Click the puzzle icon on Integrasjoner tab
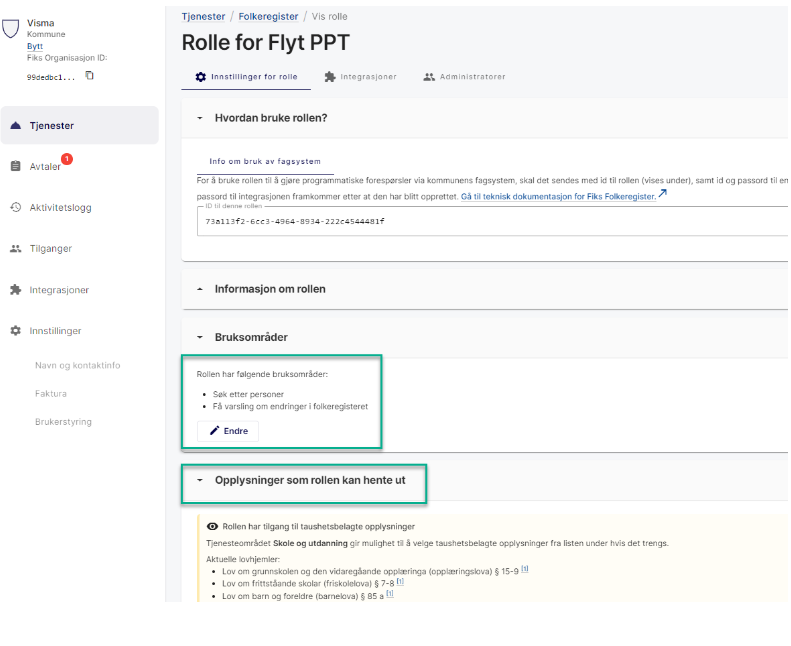Screen dimensions: 791x646 (330, 77)
